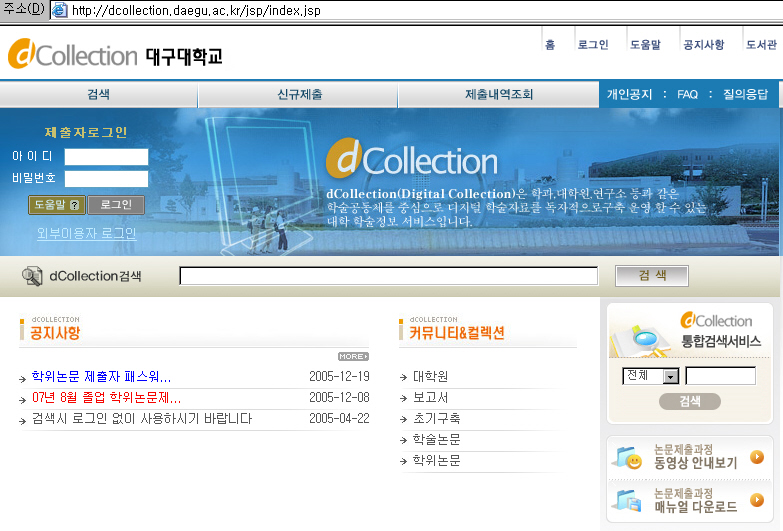The image size is (783, 531).
Task: Click the date 2005-04-22
Action: 339,418
